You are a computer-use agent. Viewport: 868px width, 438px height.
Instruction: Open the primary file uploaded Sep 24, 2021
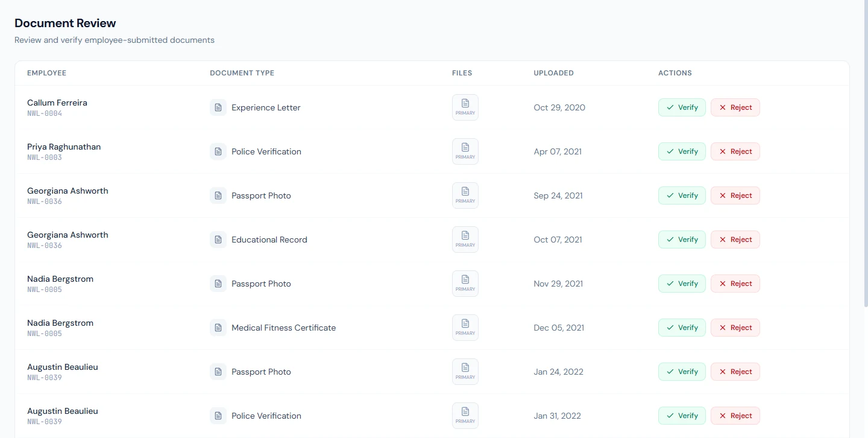[465, 195]
